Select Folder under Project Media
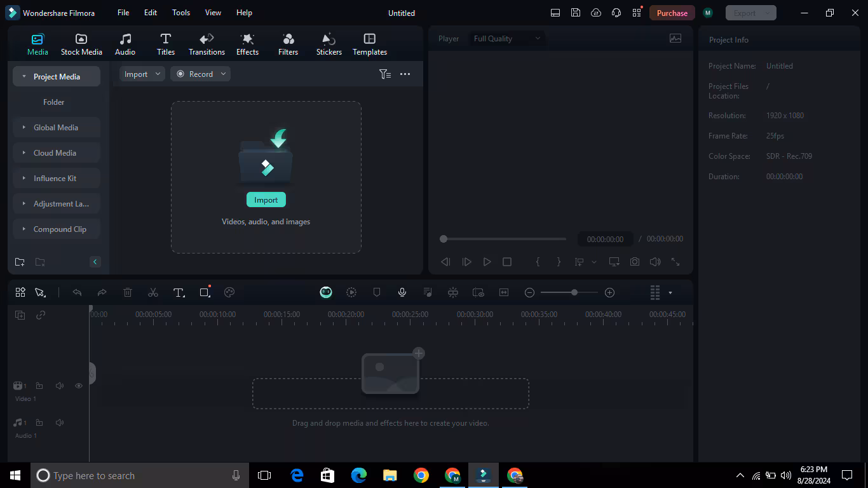This screenshot has width=868, height=488. [x=54, y=102]
